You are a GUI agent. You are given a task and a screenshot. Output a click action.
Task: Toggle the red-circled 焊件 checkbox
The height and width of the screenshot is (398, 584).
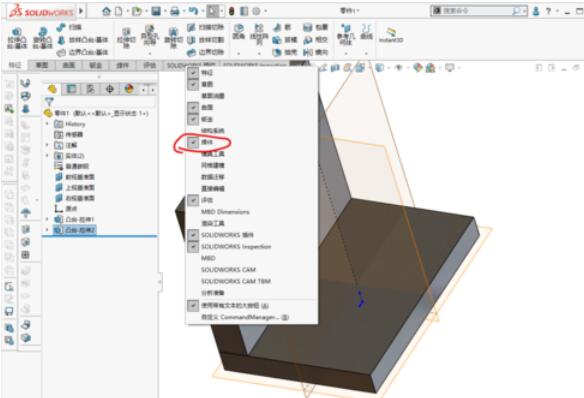193,142
